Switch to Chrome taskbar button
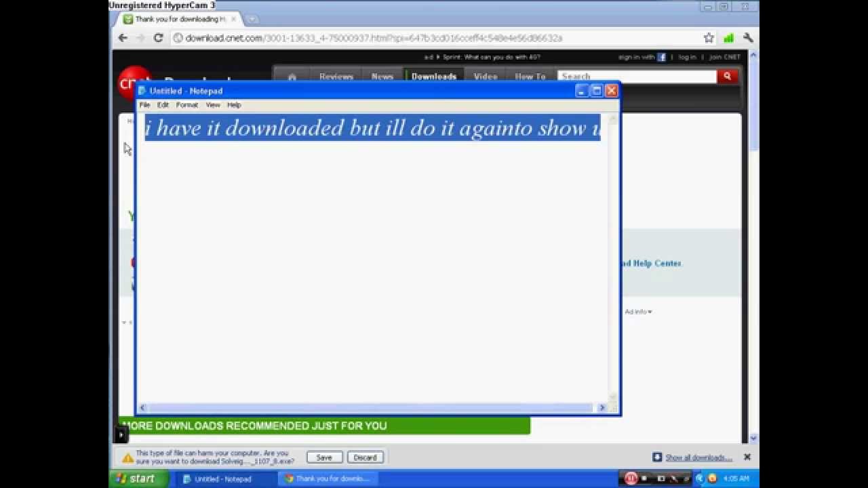This screenshot has height=488, width=868. coord(329,479)
